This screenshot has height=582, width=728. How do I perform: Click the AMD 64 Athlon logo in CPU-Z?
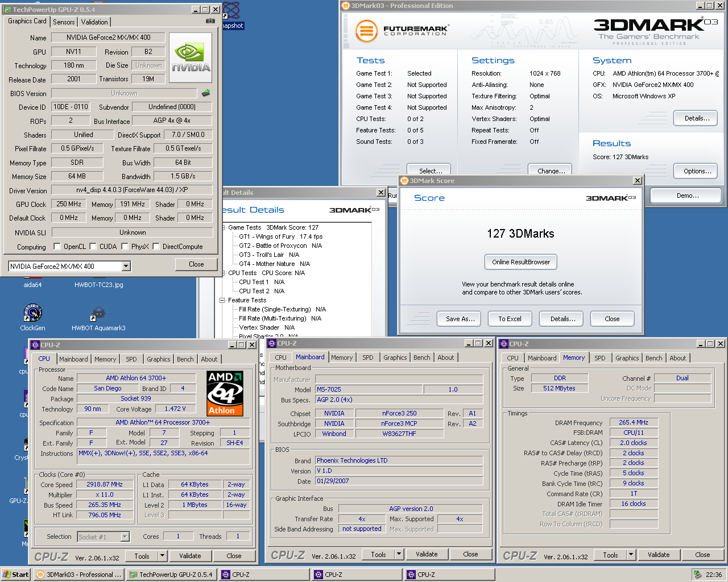click(225, 393)
